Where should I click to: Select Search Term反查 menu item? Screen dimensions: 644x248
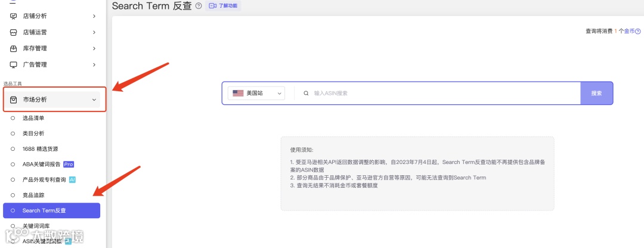51,210
